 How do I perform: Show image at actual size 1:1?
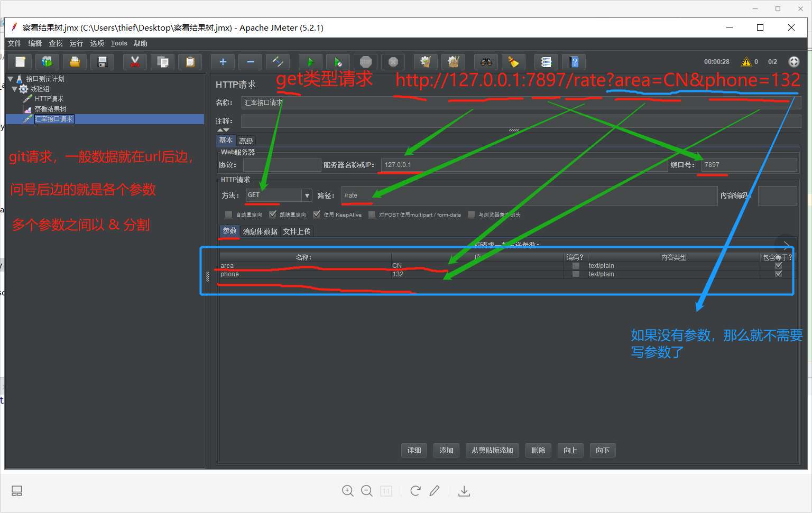coord(386,491)
